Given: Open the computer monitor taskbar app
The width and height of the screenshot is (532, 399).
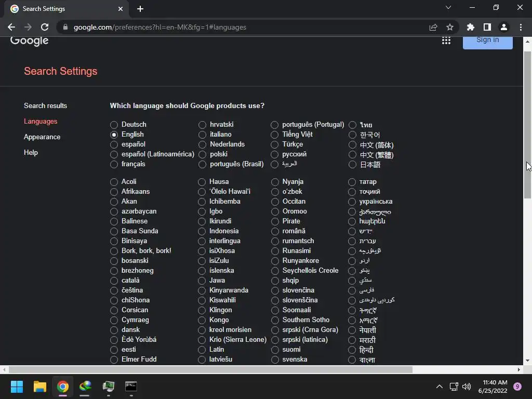Looking at the screenshot, I should click(x=108, y=387).
